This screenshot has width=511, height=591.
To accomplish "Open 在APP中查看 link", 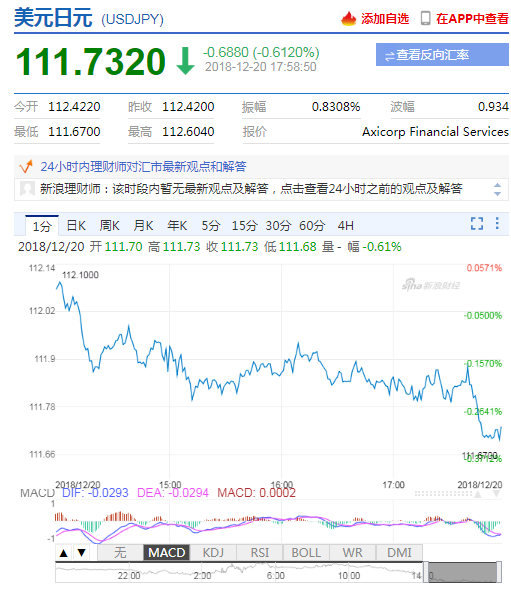I will pos(472,18).
